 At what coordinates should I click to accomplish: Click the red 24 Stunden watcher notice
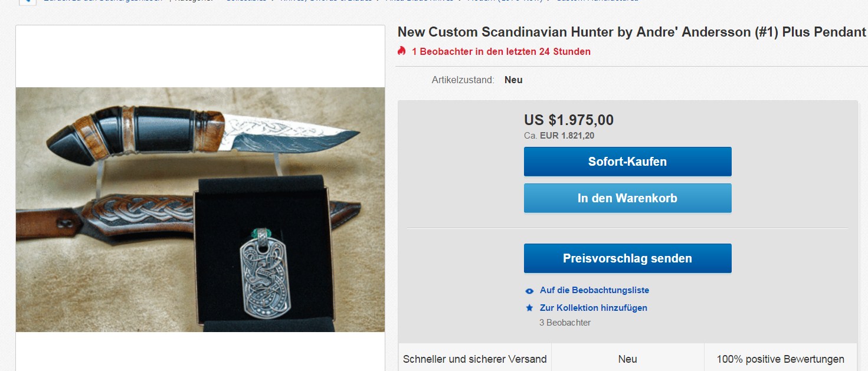501,51
